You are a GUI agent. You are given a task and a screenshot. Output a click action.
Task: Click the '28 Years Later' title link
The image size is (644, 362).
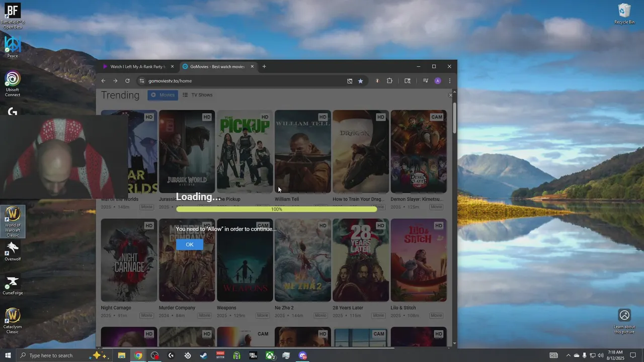(348, 308)
